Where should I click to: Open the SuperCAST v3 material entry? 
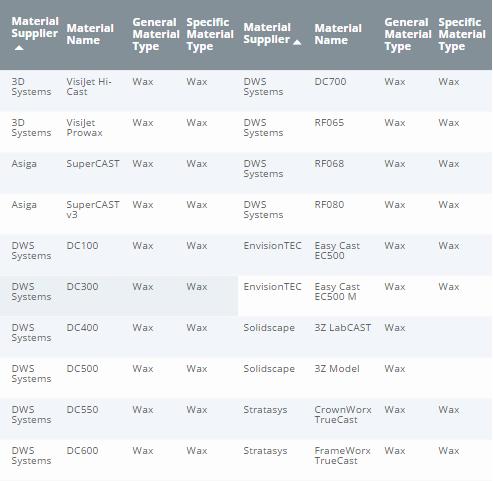[x=93, y=210]
